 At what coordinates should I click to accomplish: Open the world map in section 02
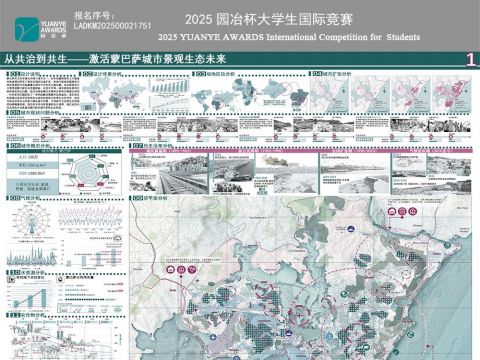114,94
